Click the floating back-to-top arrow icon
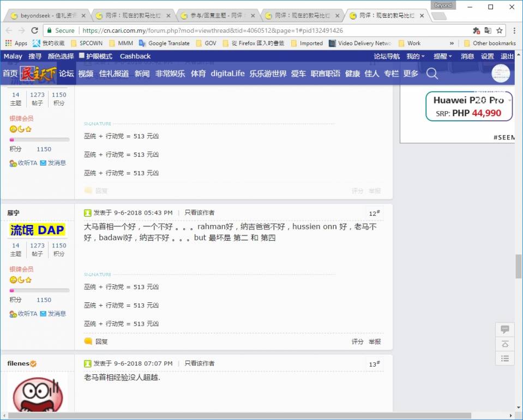This screenshot has width=523, height=420. tap(505, 344)
